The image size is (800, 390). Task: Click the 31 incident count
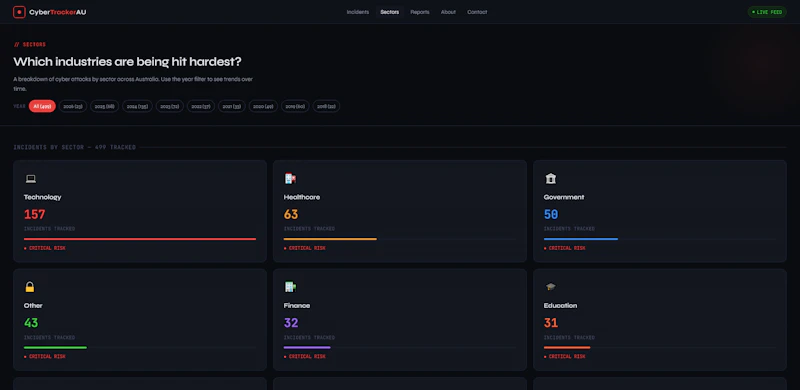point(551,323)
